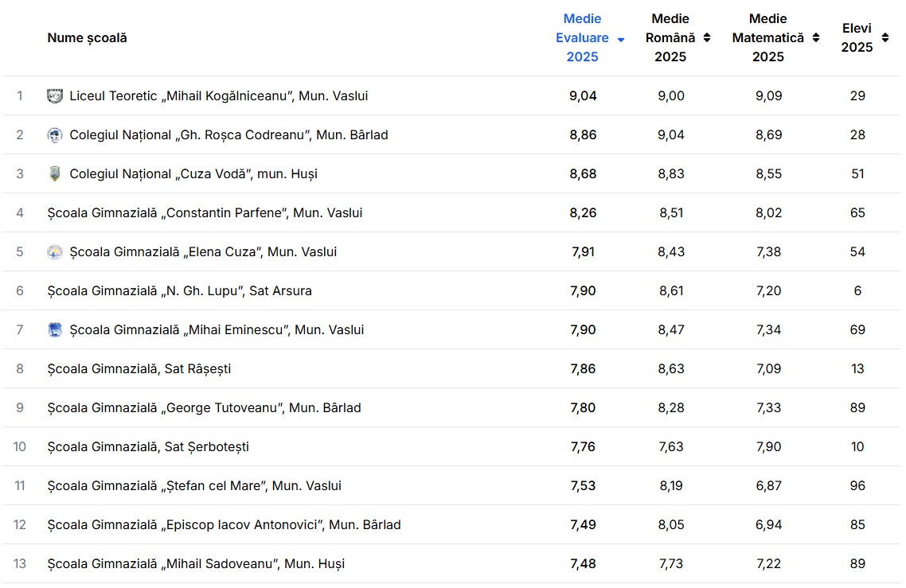The image size is (906, 588).
Task: Click the Medie Evaluare 2025 column header
Action: tap(583, 38)
